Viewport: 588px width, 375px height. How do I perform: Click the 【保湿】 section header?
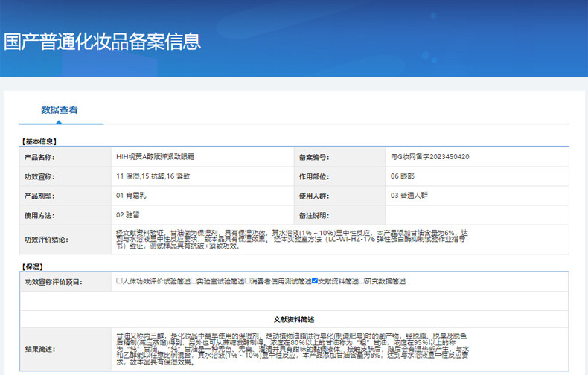coord(31,265)
